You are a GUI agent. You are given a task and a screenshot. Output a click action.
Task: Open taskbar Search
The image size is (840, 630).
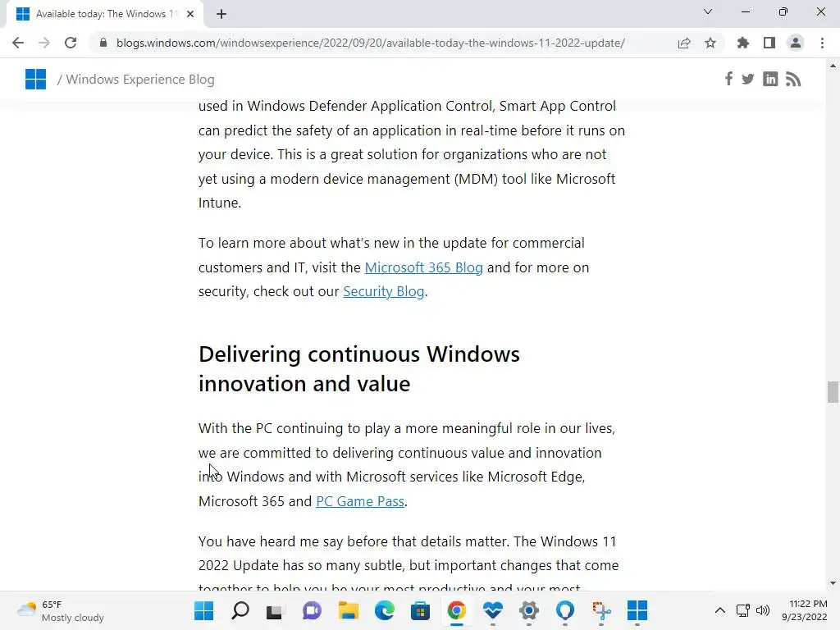(x=240, y=610)
